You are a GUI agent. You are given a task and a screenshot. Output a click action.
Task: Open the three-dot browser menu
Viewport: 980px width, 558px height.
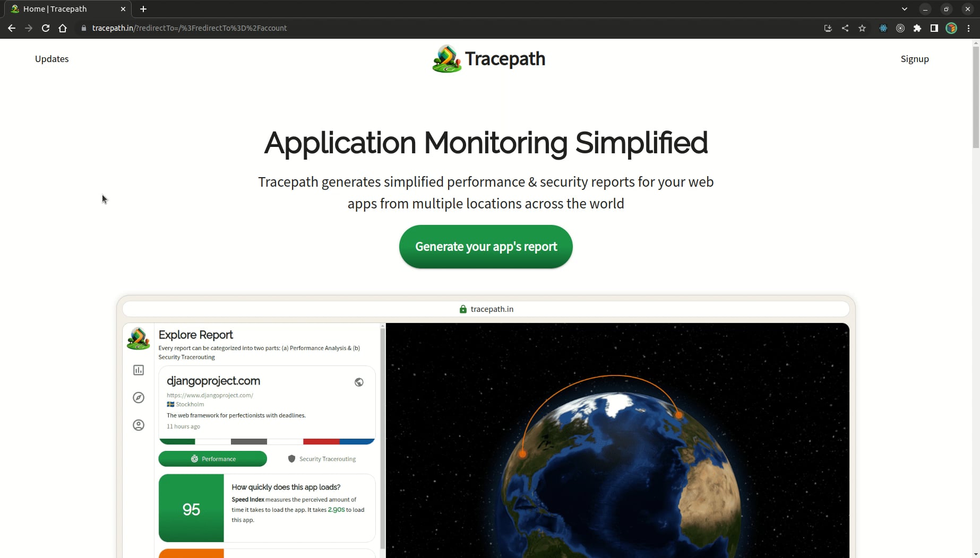pos(969,28)
